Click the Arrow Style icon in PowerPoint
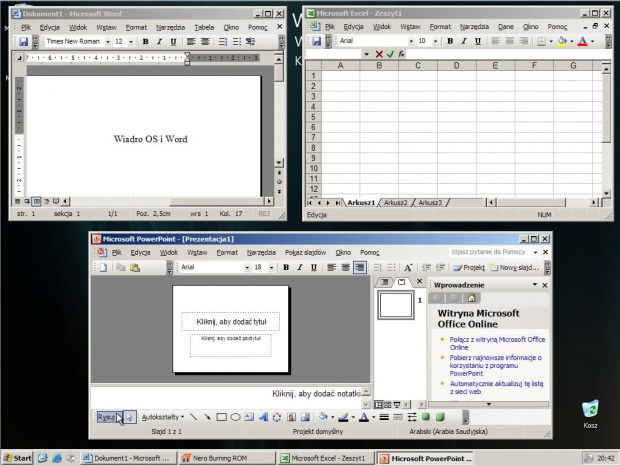This screenshot has height=466, width=620. point(412,417)
